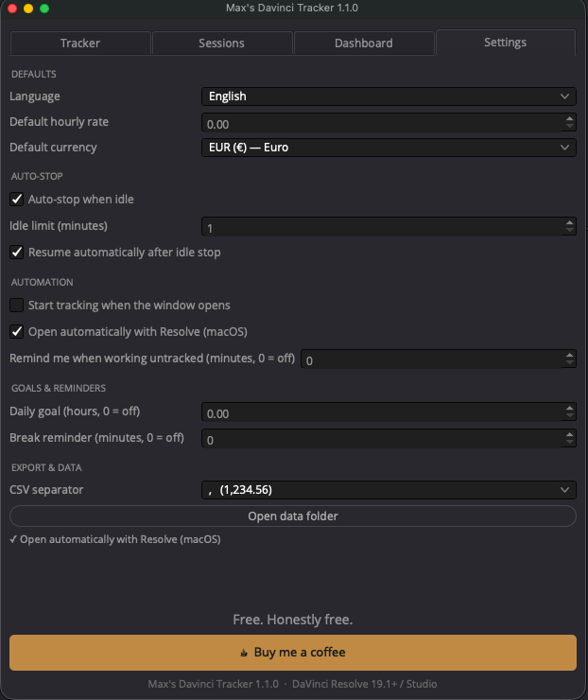Decrease untracked reminder minutes
Viewport: 588px width, 700px height.
coord(570,363)
